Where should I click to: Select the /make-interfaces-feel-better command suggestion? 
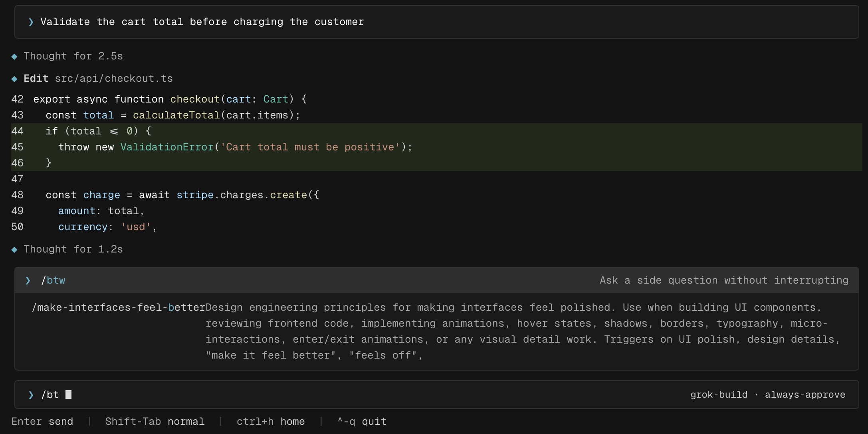[436, 331]
